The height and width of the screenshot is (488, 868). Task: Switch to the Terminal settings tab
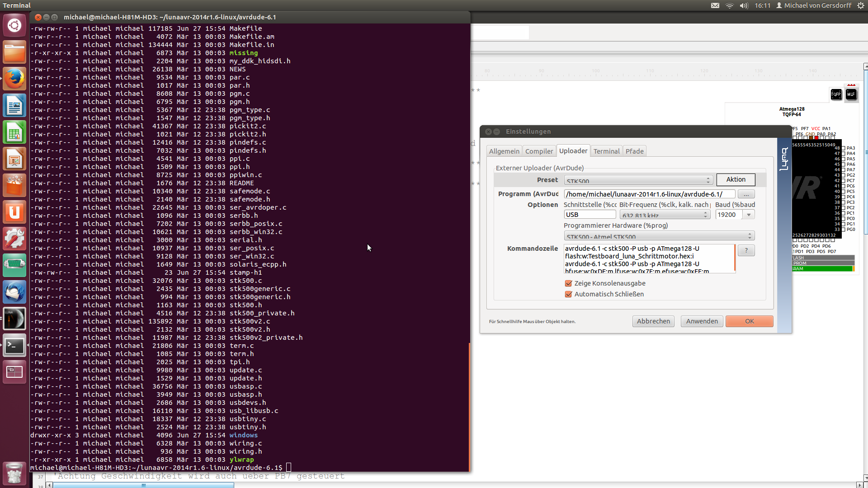606,151
